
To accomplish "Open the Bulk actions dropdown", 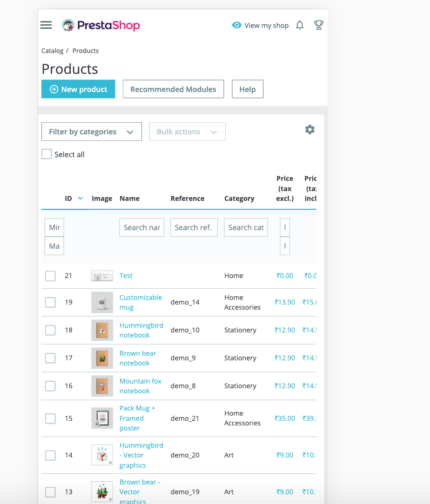I will (x=187, y=132).
